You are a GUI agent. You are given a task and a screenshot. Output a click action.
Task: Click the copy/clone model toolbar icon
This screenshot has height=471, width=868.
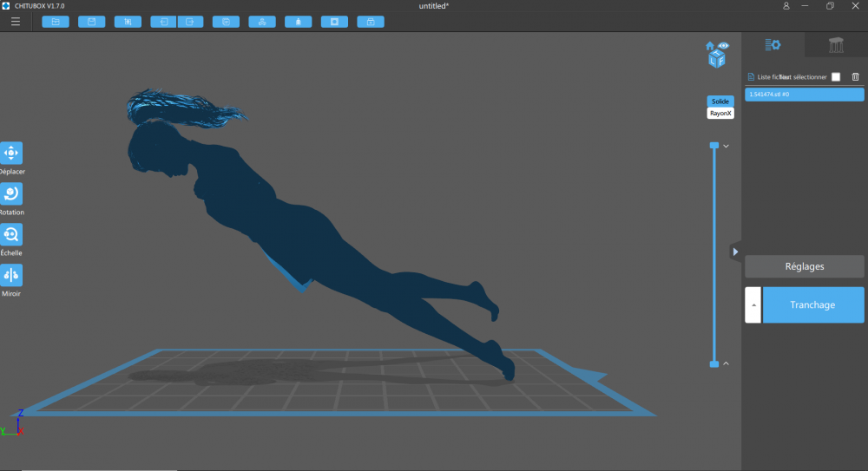tap(226, 22)
